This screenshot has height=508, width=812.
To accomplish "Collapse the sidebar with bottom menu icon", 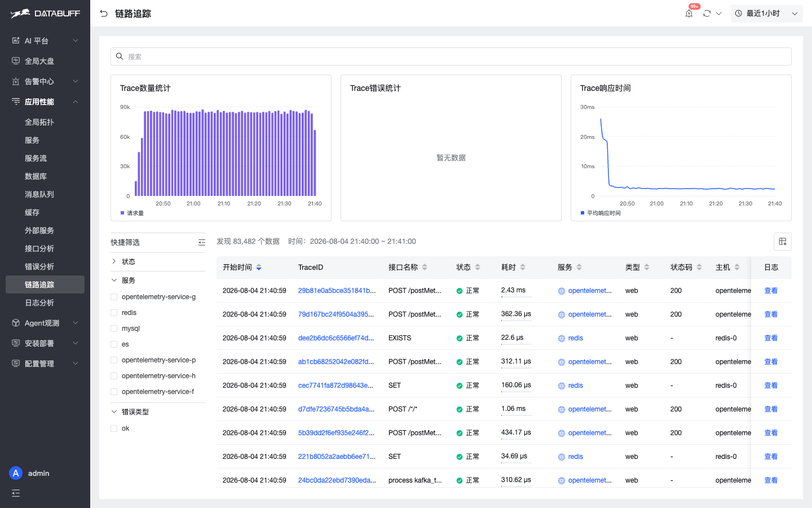I will point(16,493).
